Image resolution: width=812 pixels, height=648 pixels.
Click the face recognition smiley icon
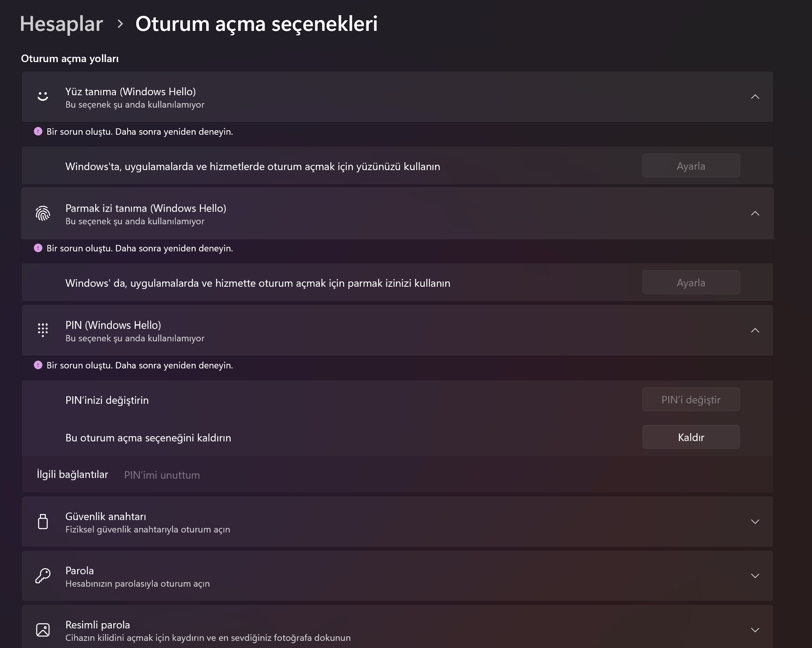point(43,96)
